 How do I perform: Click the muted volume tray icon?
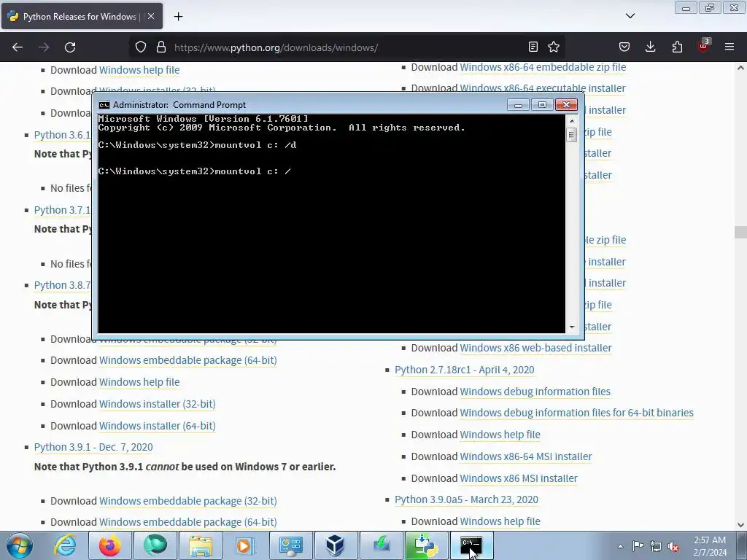673,546
